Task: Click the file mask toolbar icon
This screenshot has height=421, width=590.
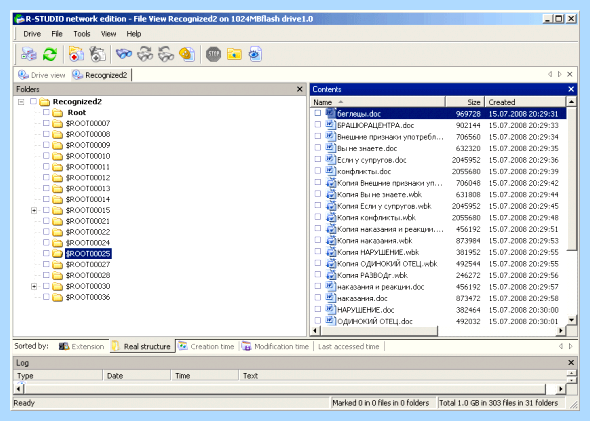Action: 187,54
